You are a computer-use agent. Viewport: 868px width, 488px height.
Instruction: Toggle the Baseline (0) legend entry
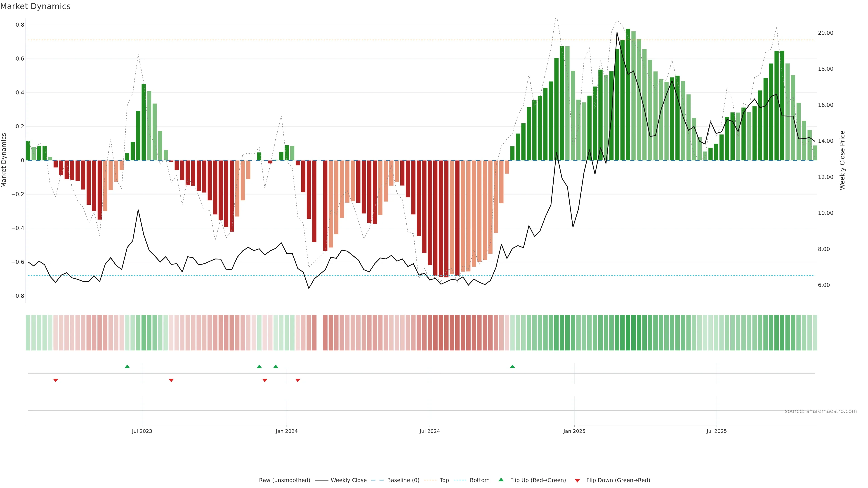coord(403,480)
